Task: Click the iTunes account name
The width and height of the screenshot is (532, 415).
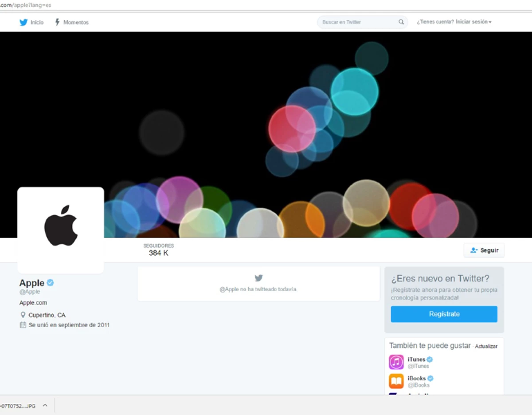Action: pyautogui.click(x=417, y=360)
